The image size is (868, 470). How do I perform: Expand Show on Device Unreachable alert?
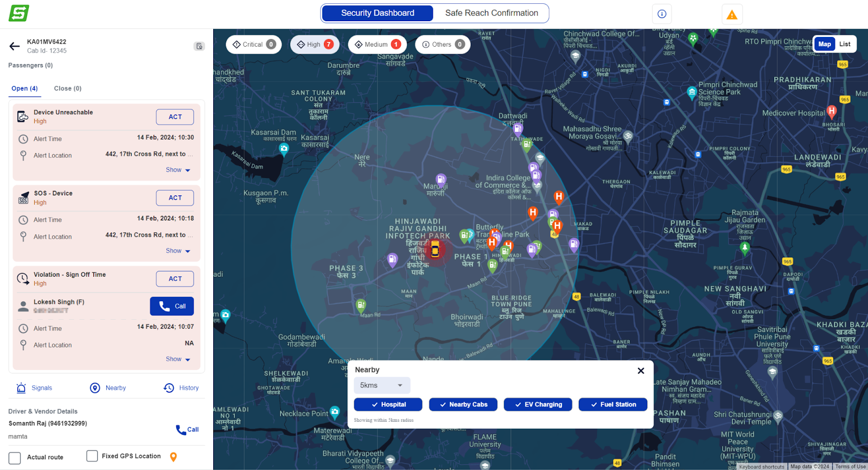click(x=178, y=170)
